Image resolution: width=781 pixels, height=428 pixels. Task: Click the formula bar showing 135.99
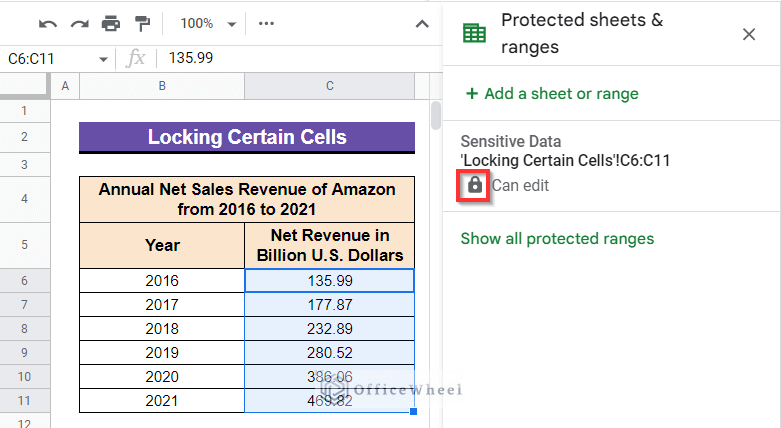coord(299,58)
